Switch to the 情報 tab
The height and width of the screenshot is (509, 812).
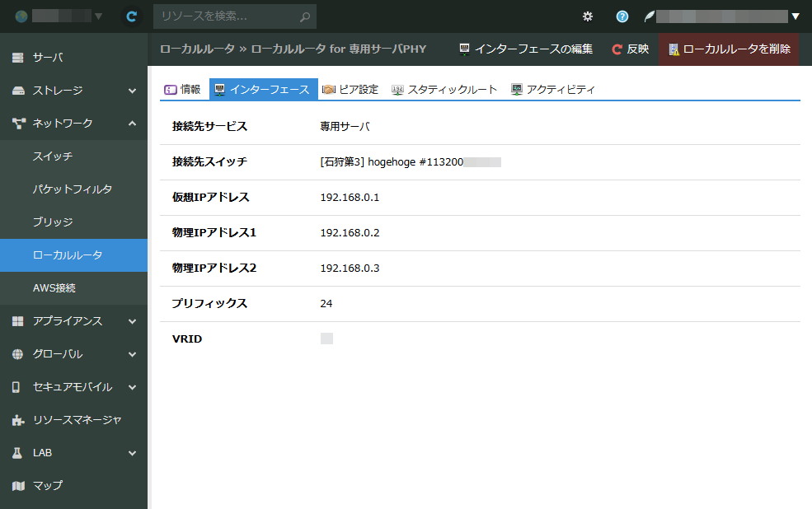point(183,90)
